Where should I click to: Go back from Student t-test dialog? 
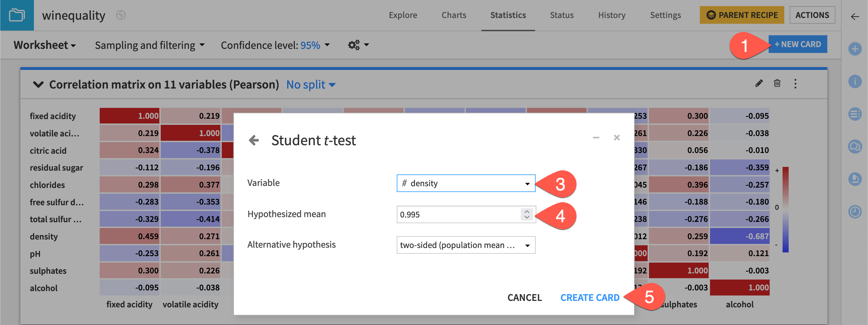pos(254,140)
